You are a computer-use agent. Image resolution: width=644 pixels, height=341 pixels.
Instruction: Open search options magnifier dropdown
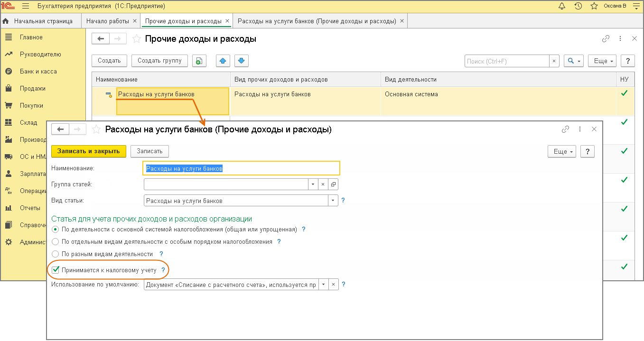point(574,61)
